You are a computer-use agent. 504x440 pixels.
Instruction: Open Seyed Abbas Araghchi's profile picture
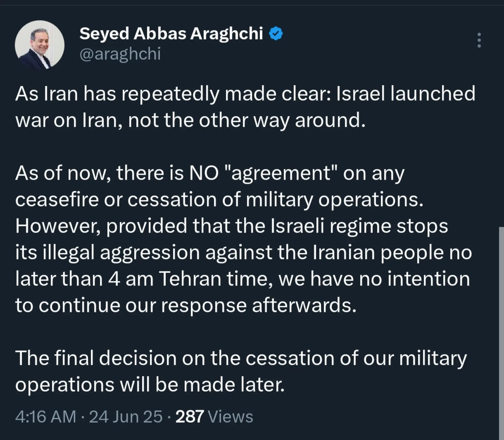coord(40,45)
